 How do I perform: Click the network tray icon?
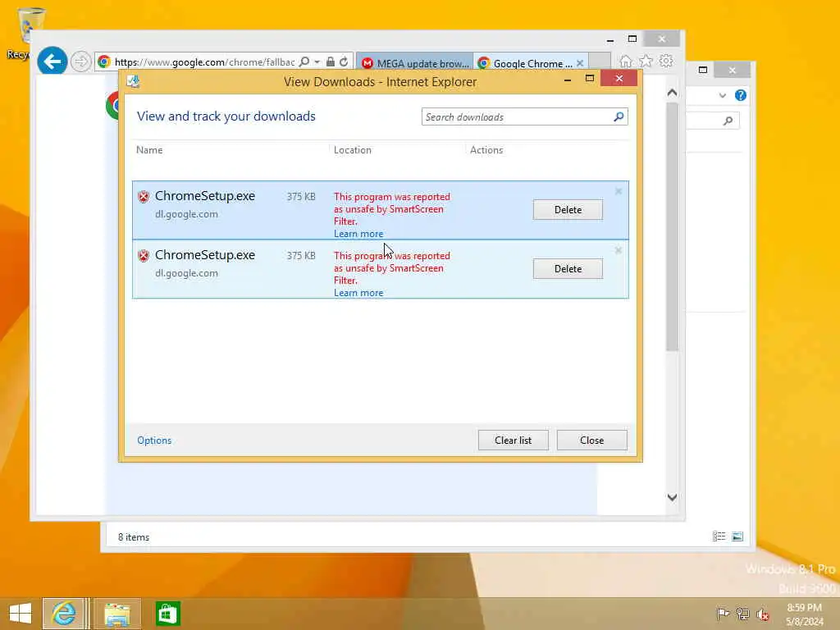tap(742, 614)
